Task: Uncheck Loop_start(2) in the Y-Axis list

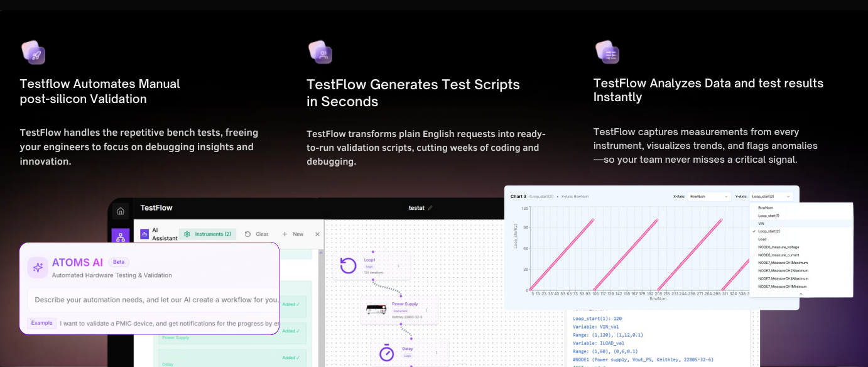Action: pos(769,231)
